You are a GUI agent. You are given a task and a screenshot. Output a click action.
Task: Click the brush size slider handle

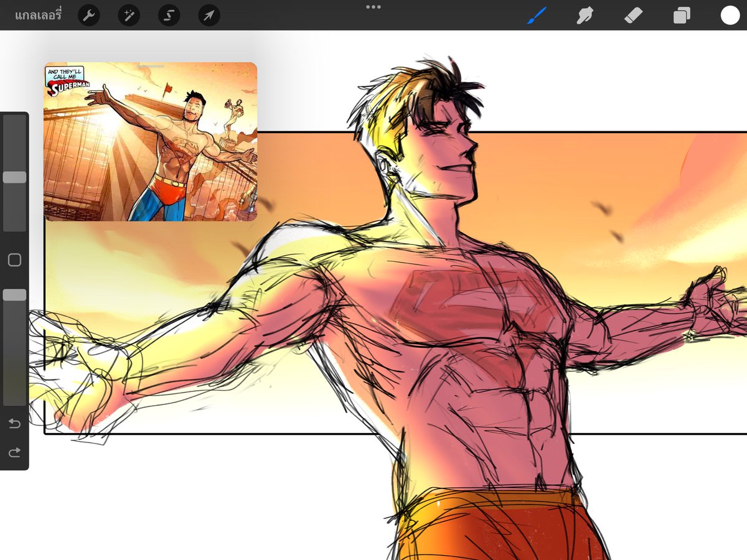(x=14, y=177)
